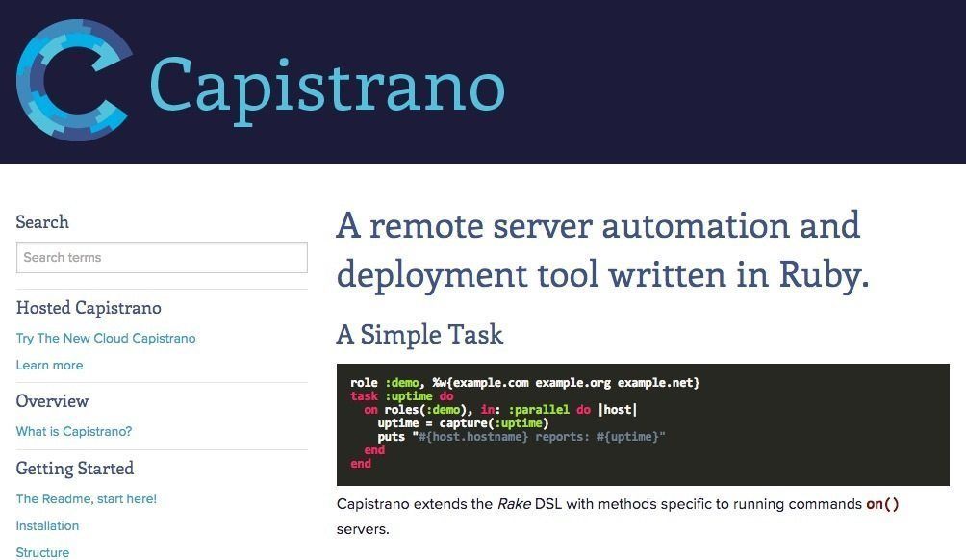Click the Getting Started heading

point(74,469)
